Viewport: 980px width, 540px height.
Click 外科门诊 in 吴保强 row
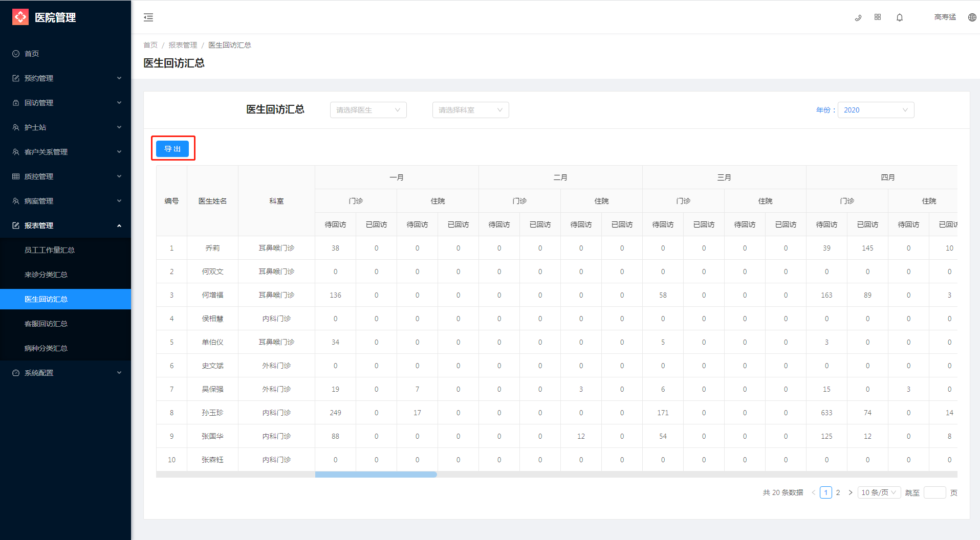click(276, 389)
